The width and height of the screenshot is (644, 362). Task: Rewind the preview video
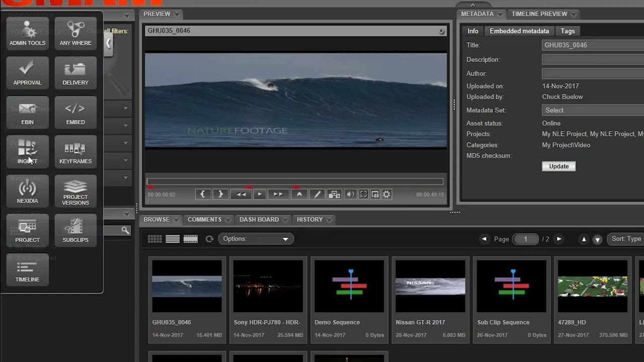pos(241,194)
